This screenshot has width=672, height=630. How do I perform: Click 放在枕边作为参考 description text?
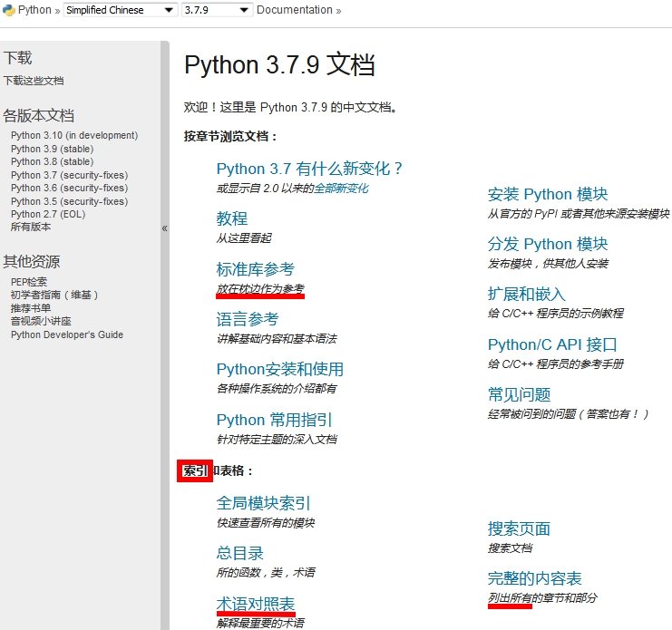point(260,288)
